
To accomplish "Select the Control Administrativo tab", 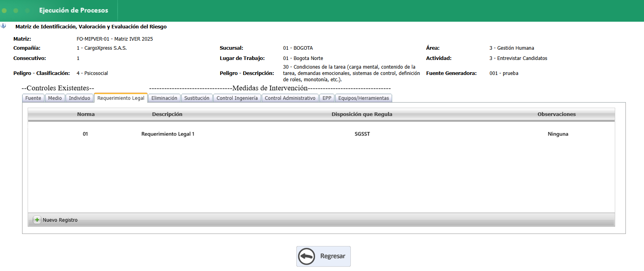I will pyautogui.click(x=290, y=98).
